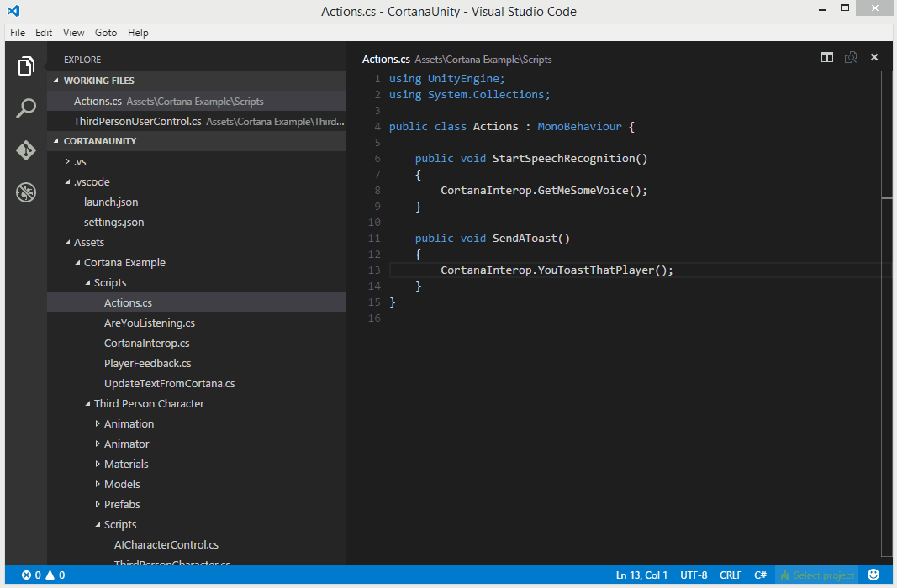Open the View menu
897x588 pixels.
(x=73, y=33)
